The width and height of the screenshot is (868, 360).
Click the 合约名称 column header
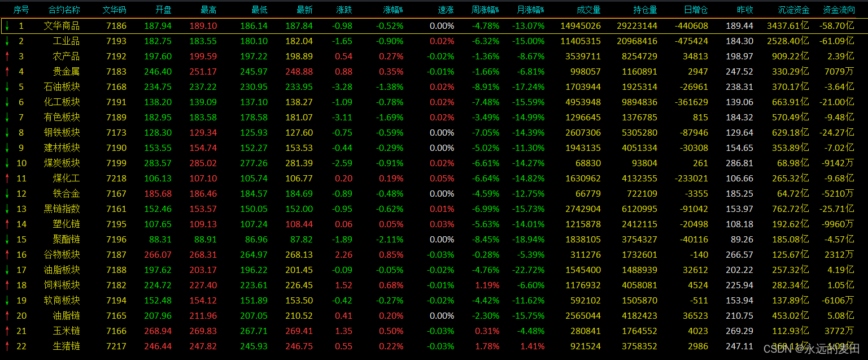64,10
